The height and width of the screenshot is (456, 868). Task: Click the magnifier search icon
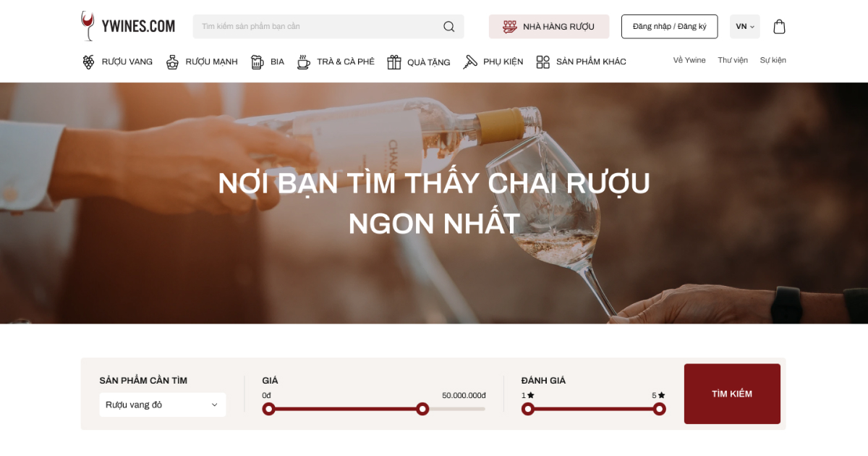(448, 27)
